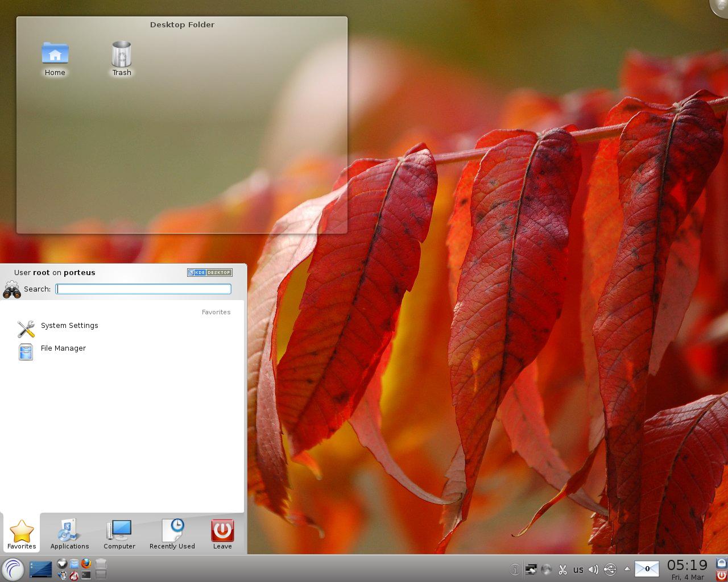Click the 'Favorites' header label in the list

point(216,312)
